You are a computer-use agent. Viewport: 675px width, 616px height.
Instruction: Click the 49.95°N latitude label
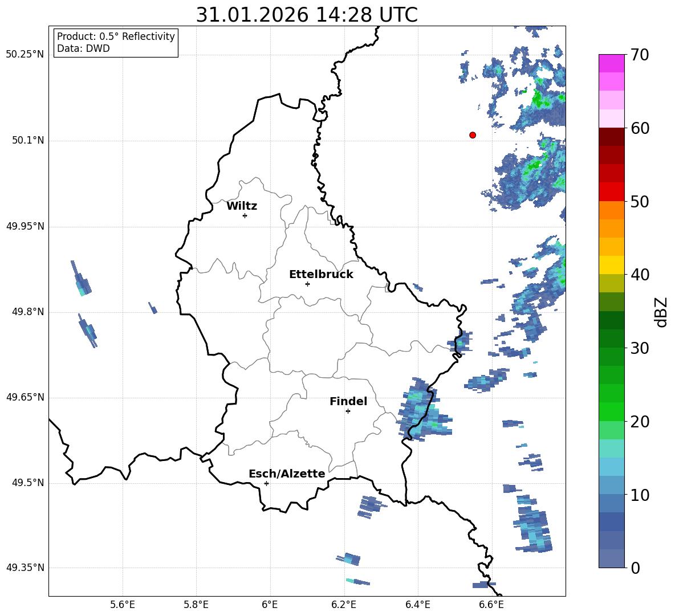click(25, 226)
